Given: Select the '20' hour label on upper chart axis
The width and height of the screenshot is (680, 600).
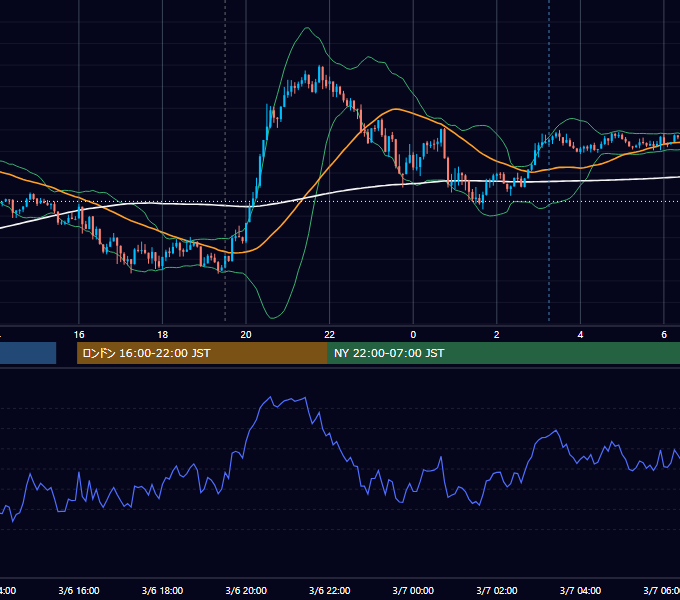Looking at the screenshot, I should click(x=246, y=335).
